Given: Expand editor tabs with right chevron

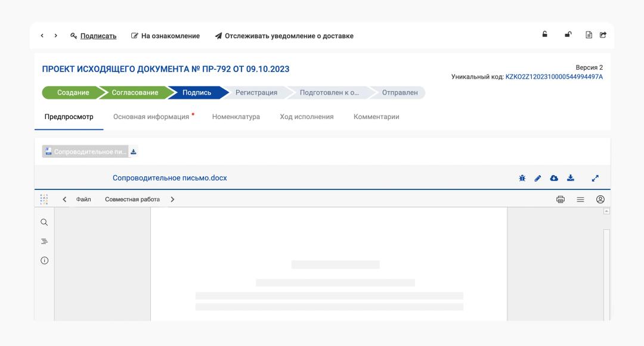Looking at the screenshot, I should [172, 200].
